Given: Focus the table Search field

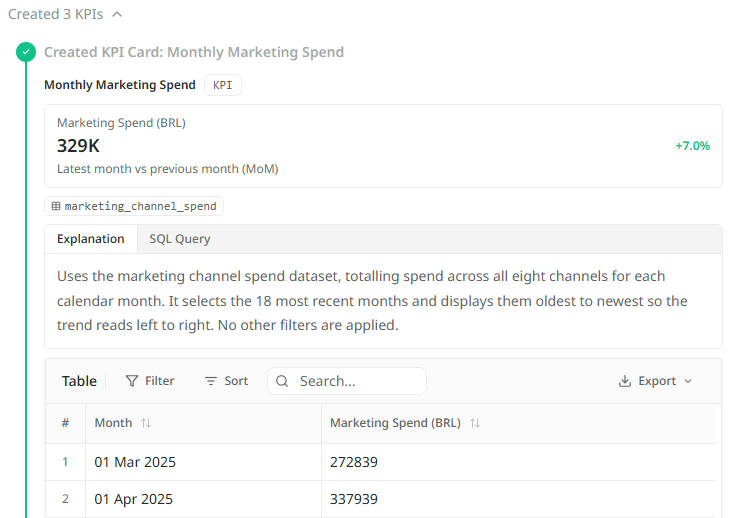Looking at the screenshot, I should pos(347,381).
